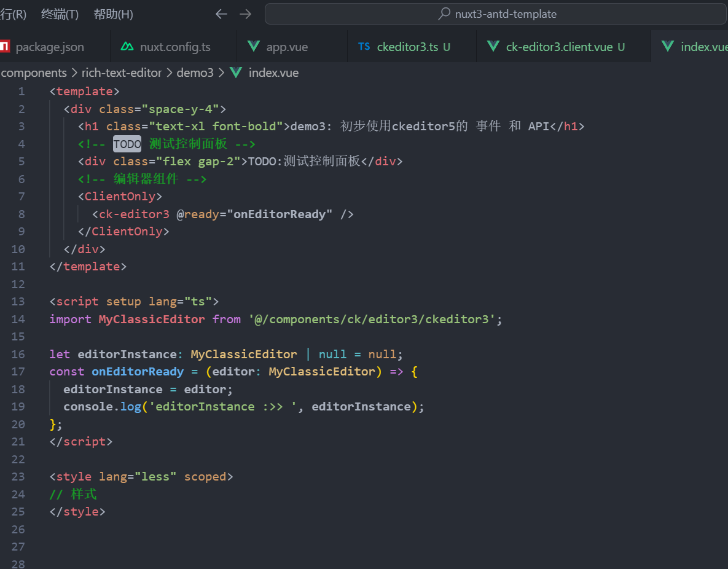Expand the chevron after demo3 breadcrumb

pyautogui.click(x=221, y=73)
